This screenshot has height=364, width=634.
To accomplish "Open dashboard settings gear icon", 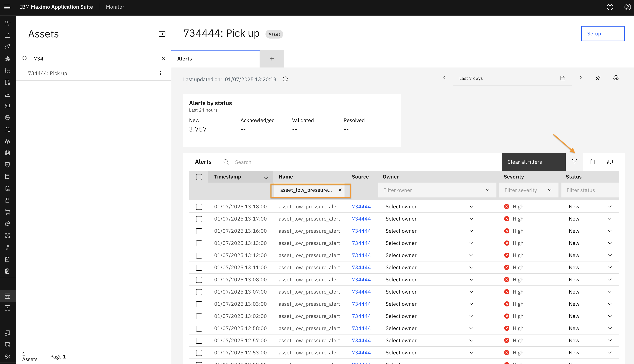I will pos(616,78).
